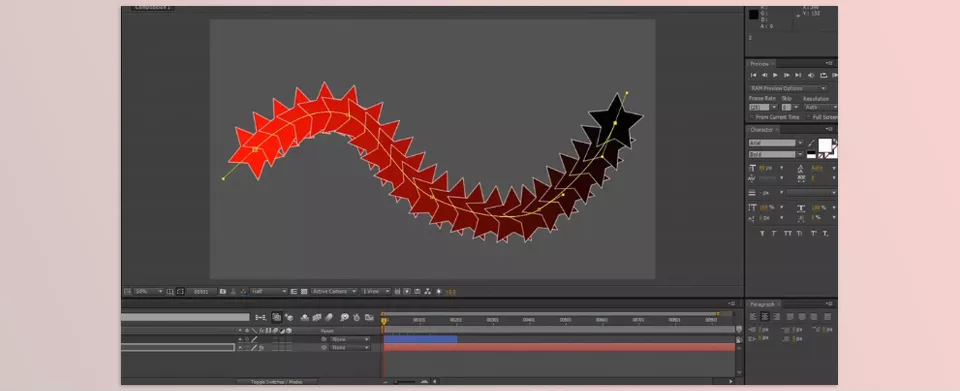Click the Play button in Preview panel
Image resolution: width=960 pixels, height=391 pixels.
pos(775,75)
